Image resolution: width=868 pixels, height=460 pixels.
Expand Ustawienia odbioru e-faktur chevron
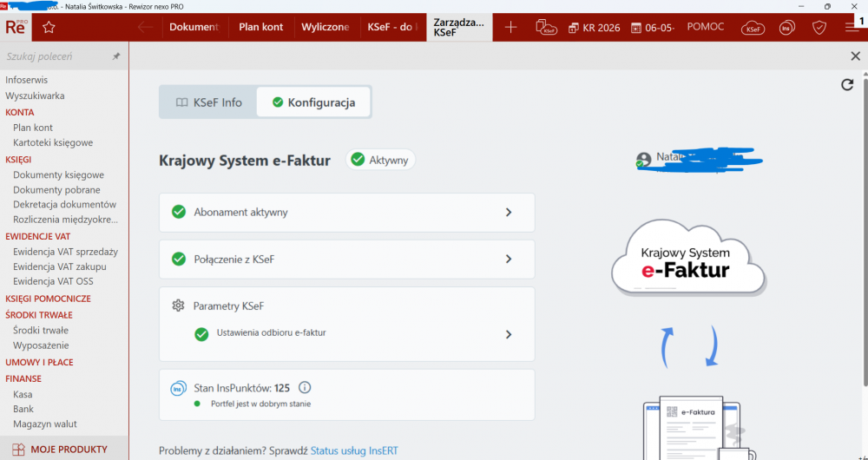[x=509, y=334]
